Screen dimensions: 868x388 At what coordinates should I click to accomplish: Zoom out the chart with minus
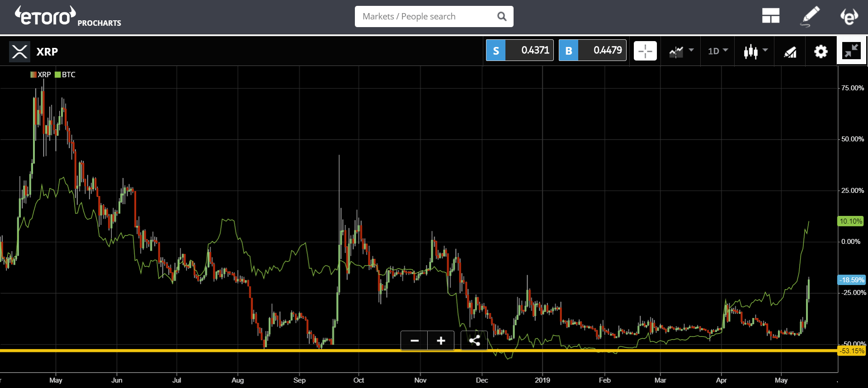pos(414,341)
